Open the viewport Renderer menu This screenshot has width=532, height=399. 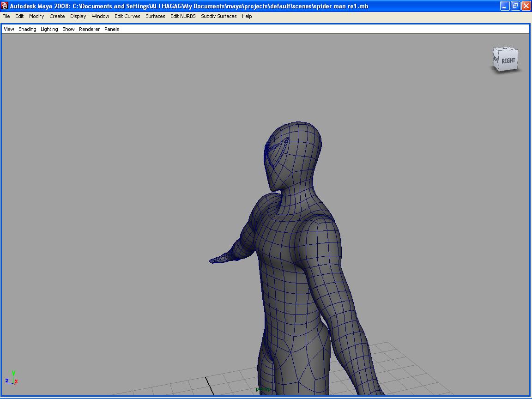tap(89, 29)
